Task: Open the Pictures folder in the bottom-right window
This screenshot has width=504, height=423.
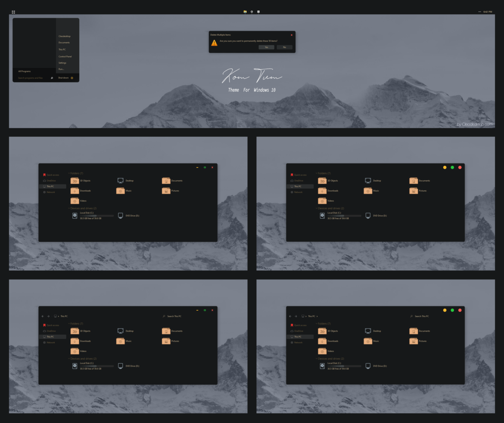Action: click(413, 341)
